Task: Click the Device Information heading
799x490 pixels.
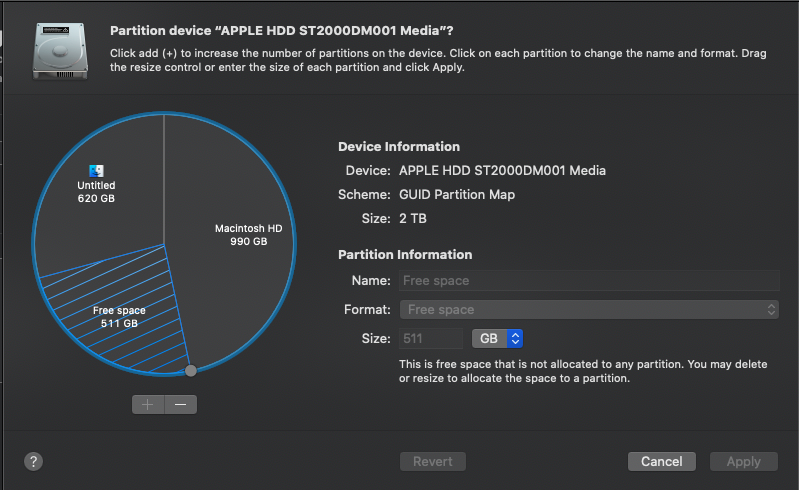Action: (399, 147)
